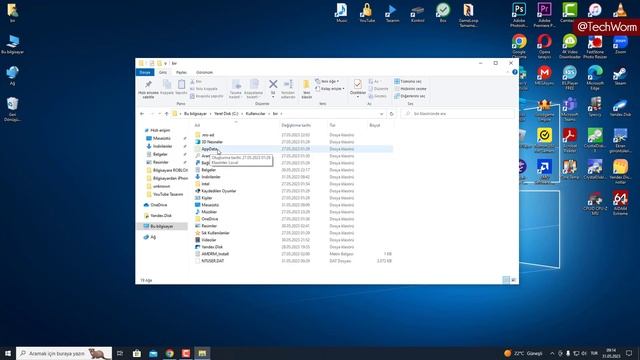Click the address bar refresh icon
This screenshot has width=640, height=360.
391,114
